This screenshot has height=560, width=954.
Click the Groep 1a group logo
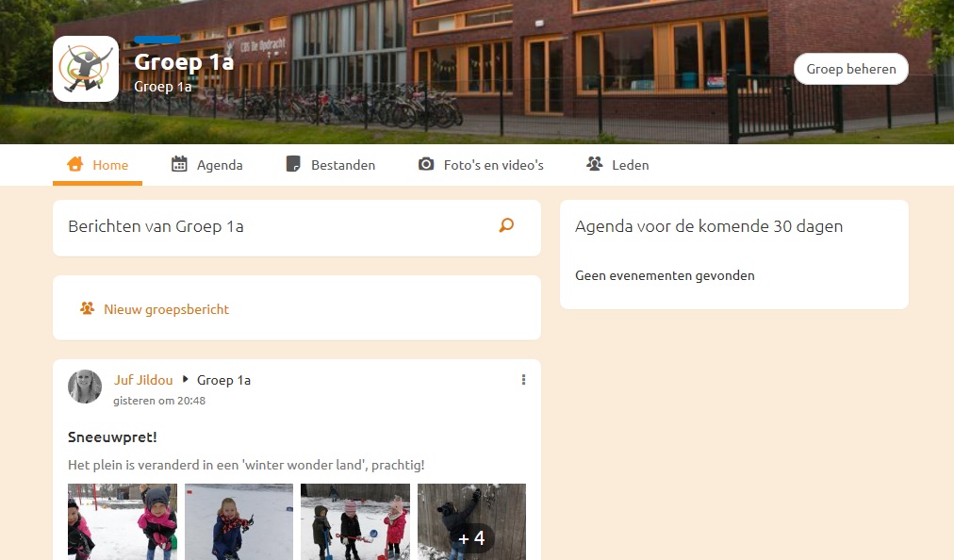point(86,69)
